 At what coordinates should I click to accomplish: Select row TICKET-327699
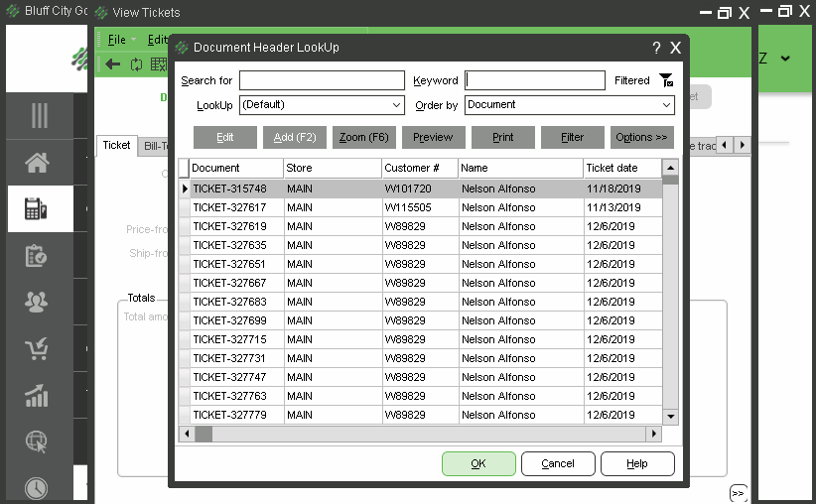coord(421,320)
